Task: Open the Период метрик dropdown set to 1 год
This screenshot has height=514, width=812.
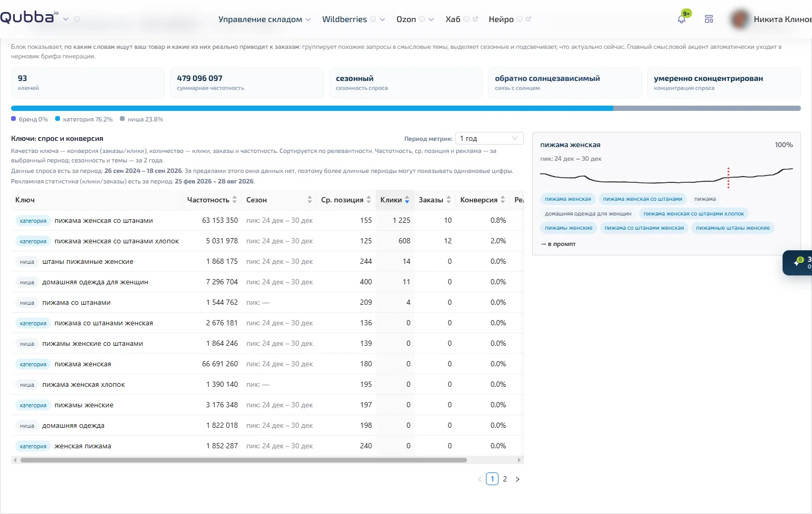Action: click(489, 138)
